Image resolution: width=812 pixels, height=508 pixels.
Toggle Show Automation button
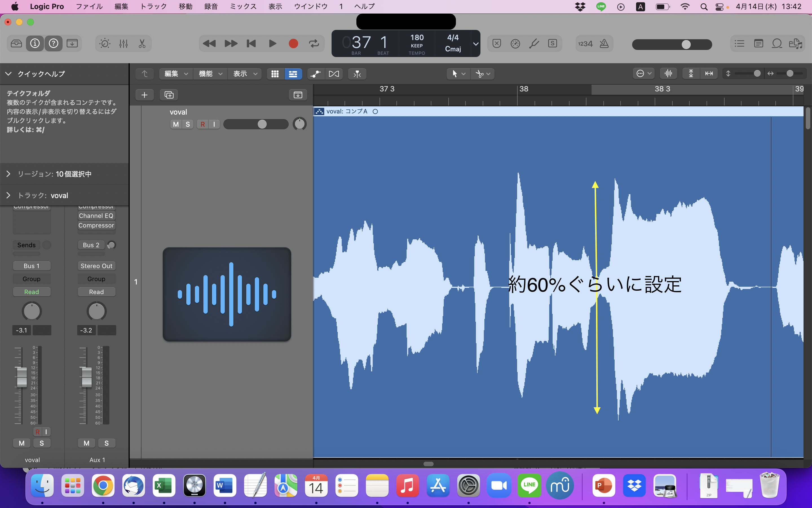coord(316,74)
